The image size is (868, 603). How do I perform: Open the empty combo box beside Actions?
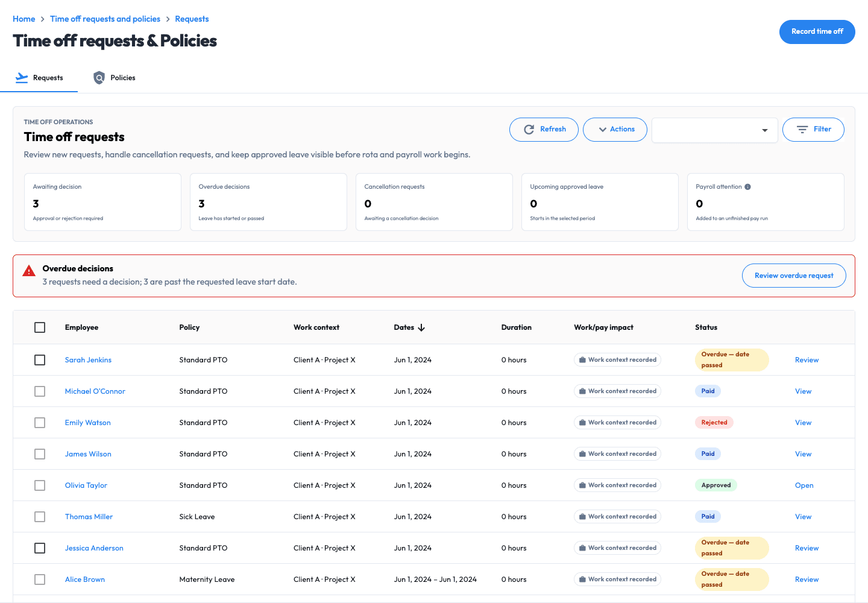click(x=715, y=130)
